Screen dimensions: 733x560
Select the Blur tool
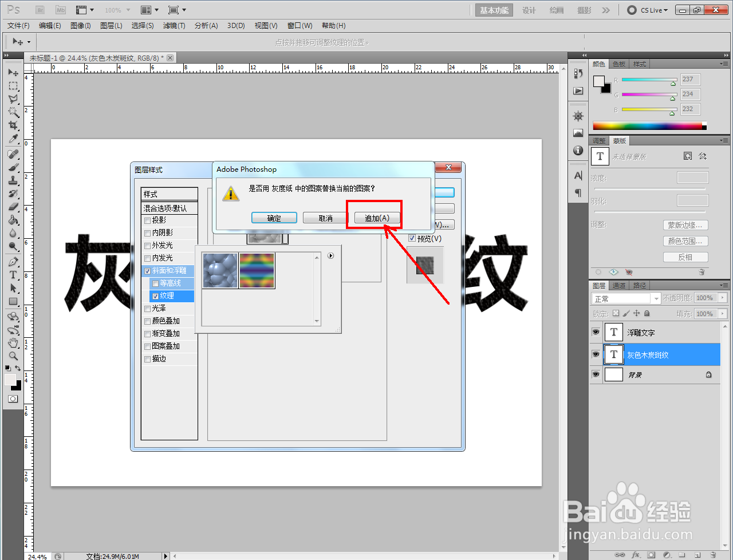pos(13,234)
